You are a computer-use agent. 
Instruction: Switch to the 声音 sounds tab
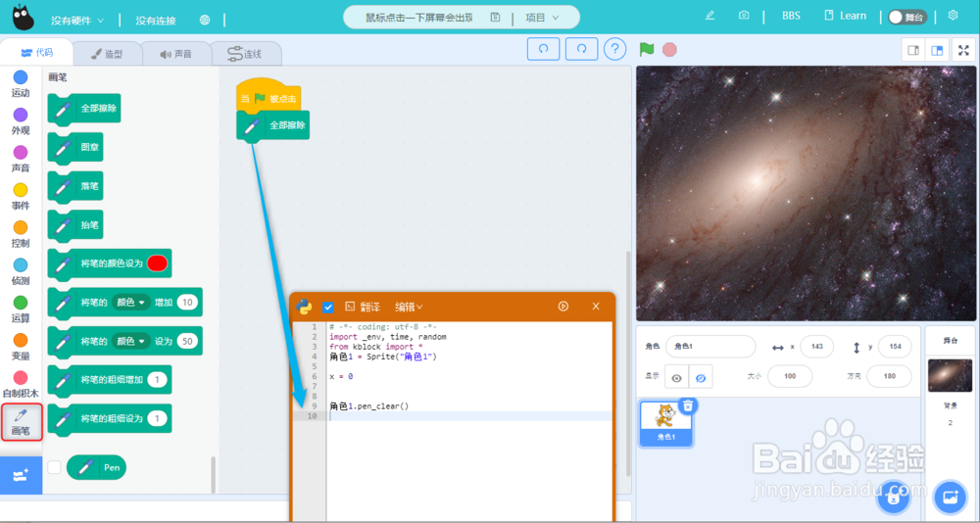tap(176, 55)
